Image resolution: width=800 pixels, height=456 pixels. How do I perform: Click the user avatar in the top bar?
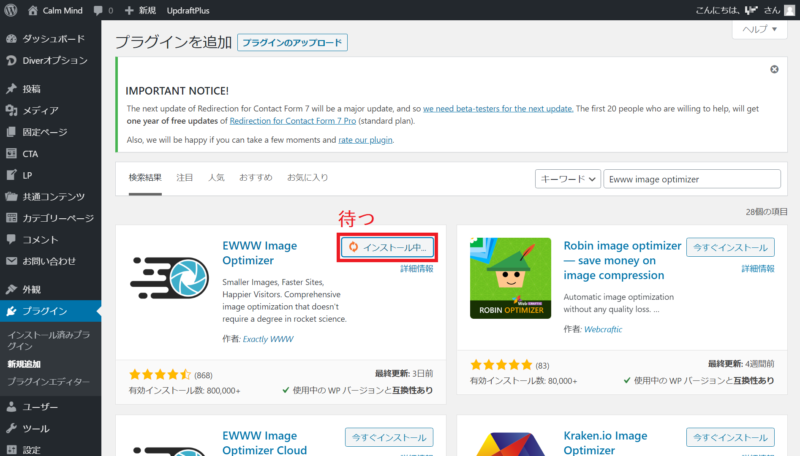[x=789, y=10]
